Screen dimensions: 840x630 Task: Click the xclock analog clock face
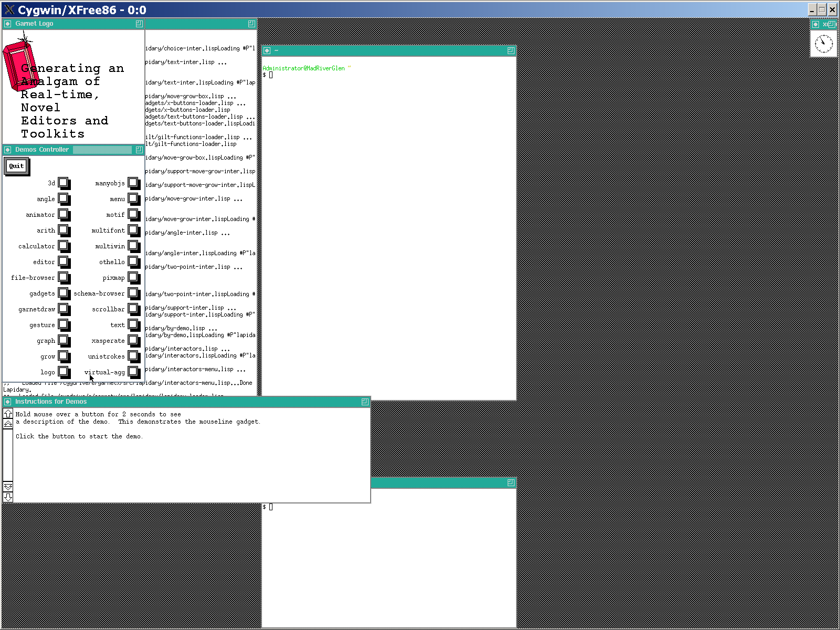(824, 44)
